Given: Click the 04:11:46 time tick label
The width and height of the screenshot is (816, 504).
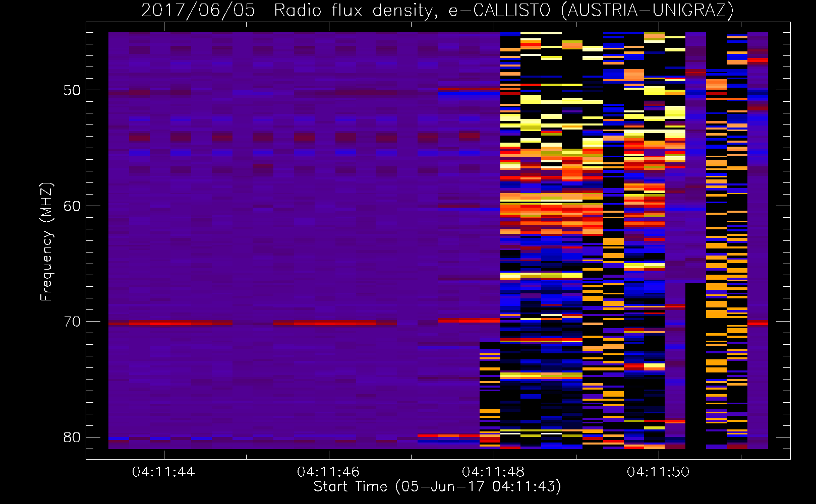Looking at the screenshot, I should (x=328, y=472).
